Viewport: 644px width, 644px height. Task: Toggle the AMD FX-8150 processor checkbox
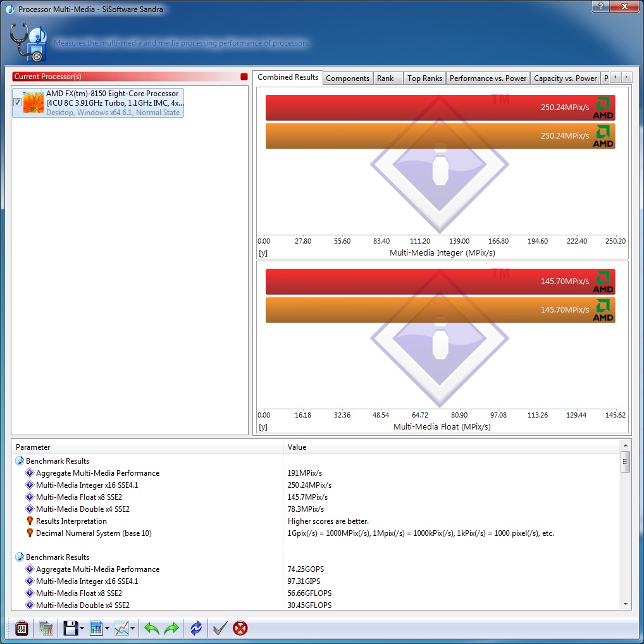pyautogui.click(x=17, y=102)
